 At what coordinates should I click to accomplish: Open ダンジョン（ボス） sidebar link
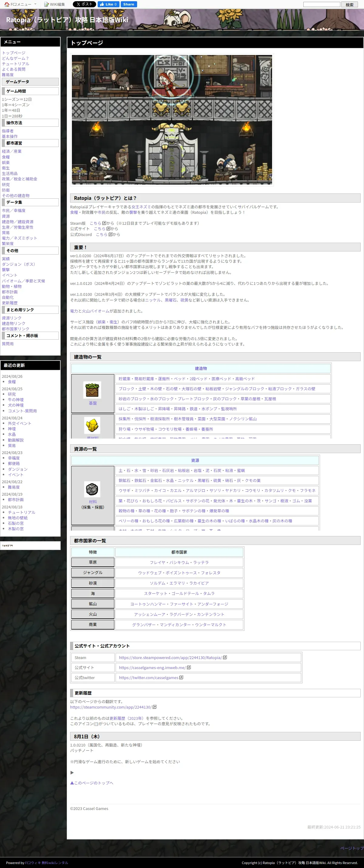(x=19, y=264)
